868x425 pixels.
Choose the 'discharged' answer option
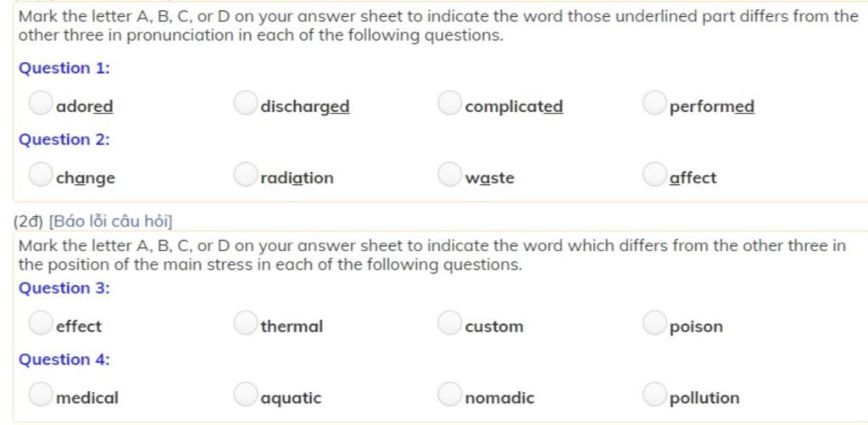245,103
